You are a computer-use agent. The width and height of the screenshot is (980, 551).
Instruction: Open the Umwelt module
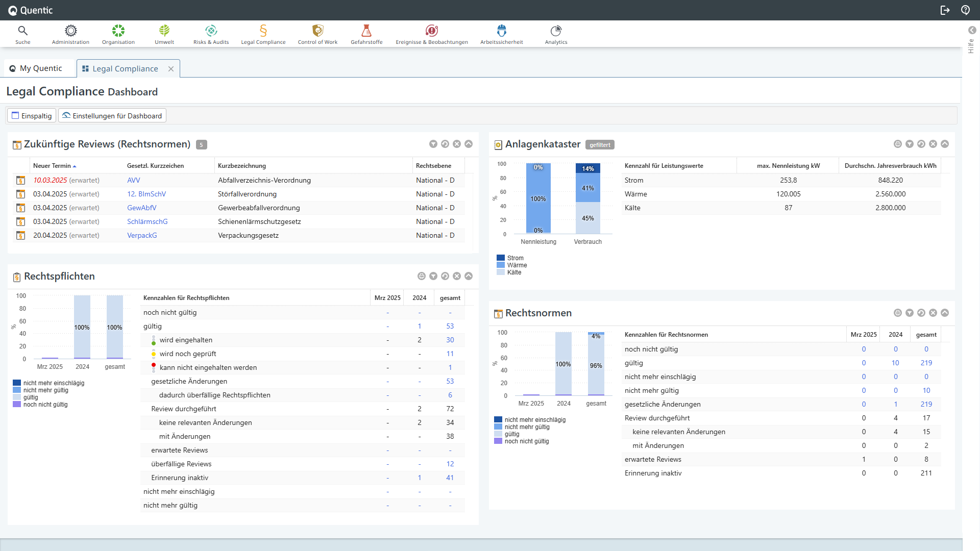coord(164,34)
